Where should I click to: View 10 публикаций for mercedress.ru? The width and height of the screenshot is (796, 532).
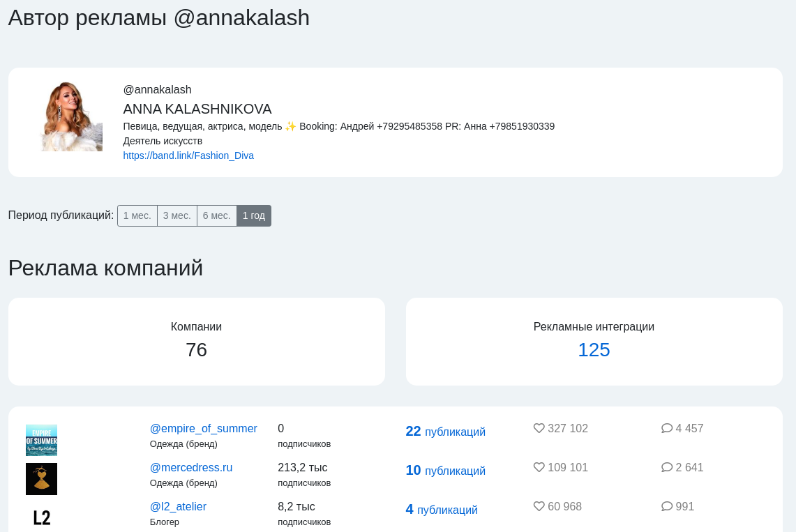click(x=445, y=471)
